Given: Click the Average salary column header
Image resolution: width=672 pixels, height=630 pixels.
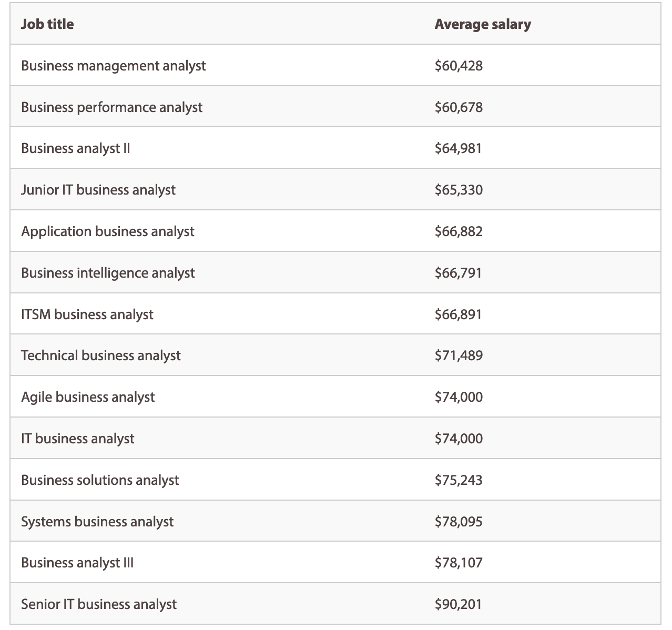Looking at the screenshot, I should click(x=482, y=24).
